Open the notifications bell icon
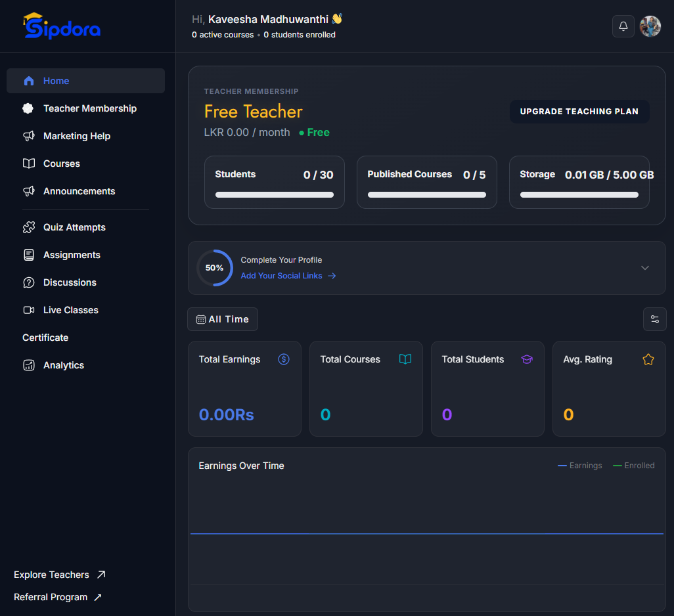 (623, 26)
